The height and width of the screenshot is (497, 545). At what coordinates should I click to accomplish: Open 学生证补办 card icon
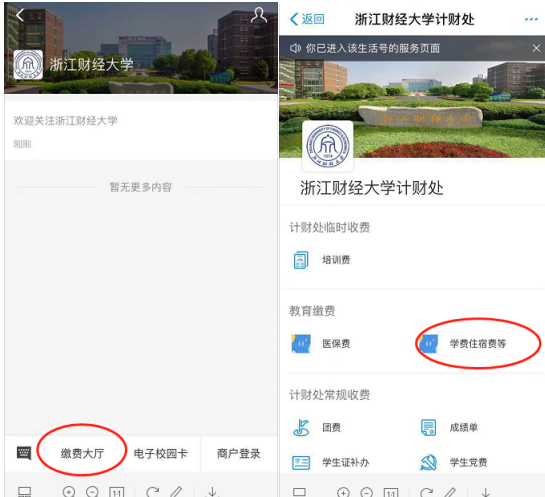[301, 463]
